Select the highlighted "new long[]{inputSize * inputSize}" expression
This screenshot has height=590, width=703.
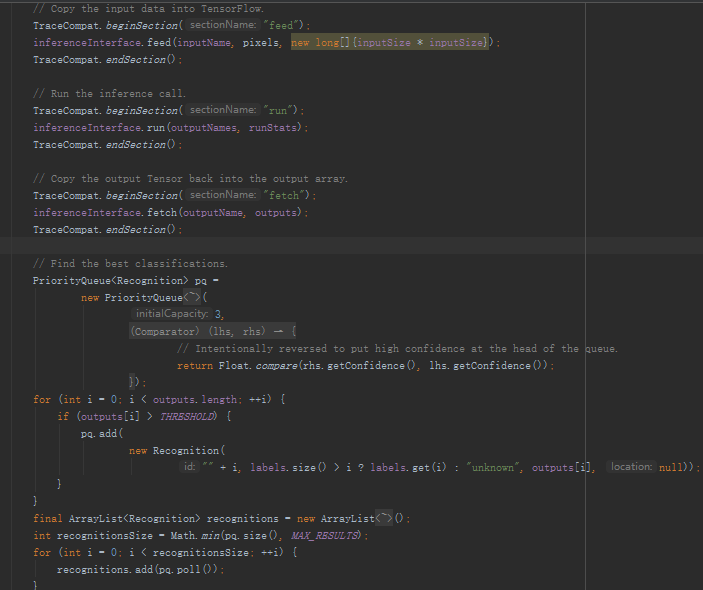coord(390,42)
